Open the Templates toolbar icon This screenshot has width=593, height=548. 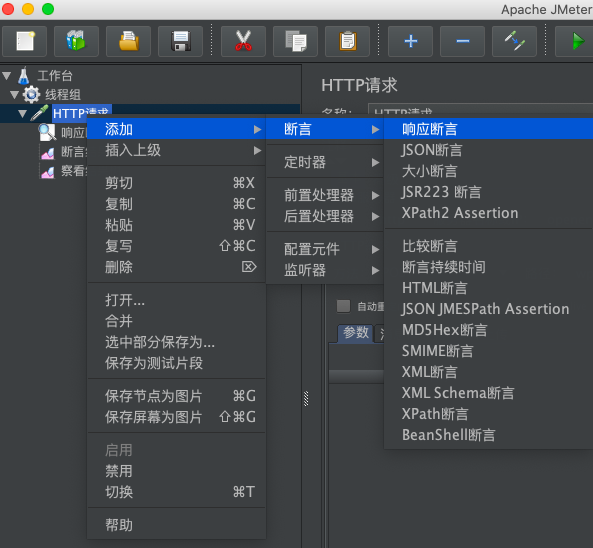click(x=76, y=41)
